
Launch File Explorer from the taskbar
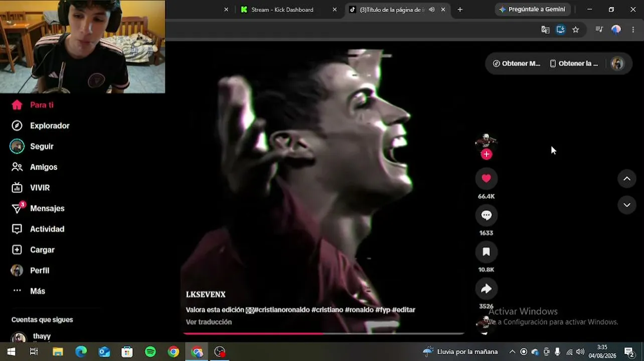point(58,352)
